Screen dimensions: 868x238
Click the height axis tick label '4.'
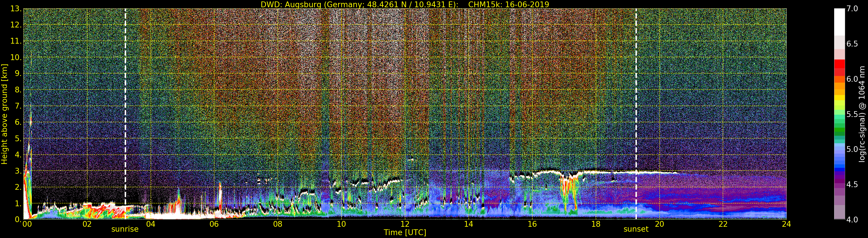[18, 155]
